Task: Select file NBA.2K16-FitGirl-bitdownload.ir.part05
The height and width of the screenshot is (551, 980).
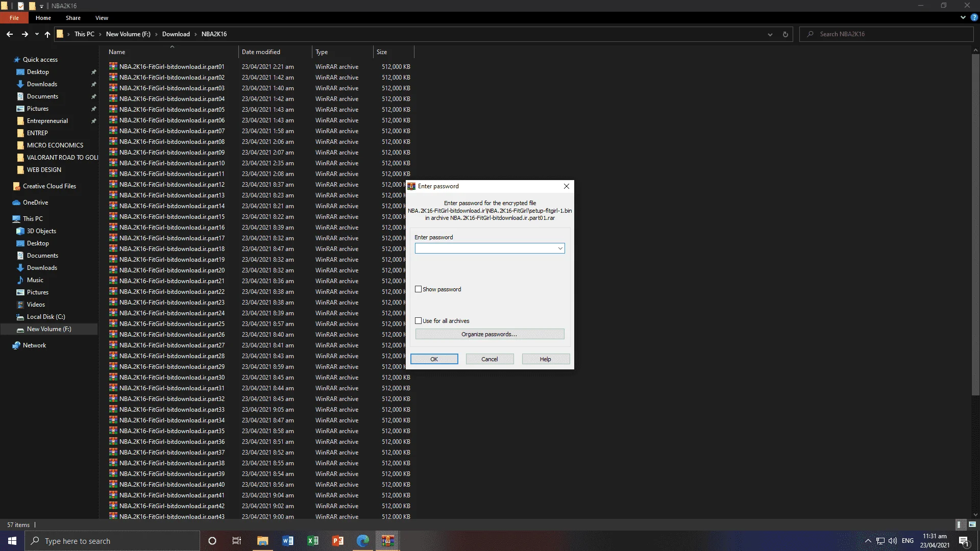Action: (x=172, y=110)
